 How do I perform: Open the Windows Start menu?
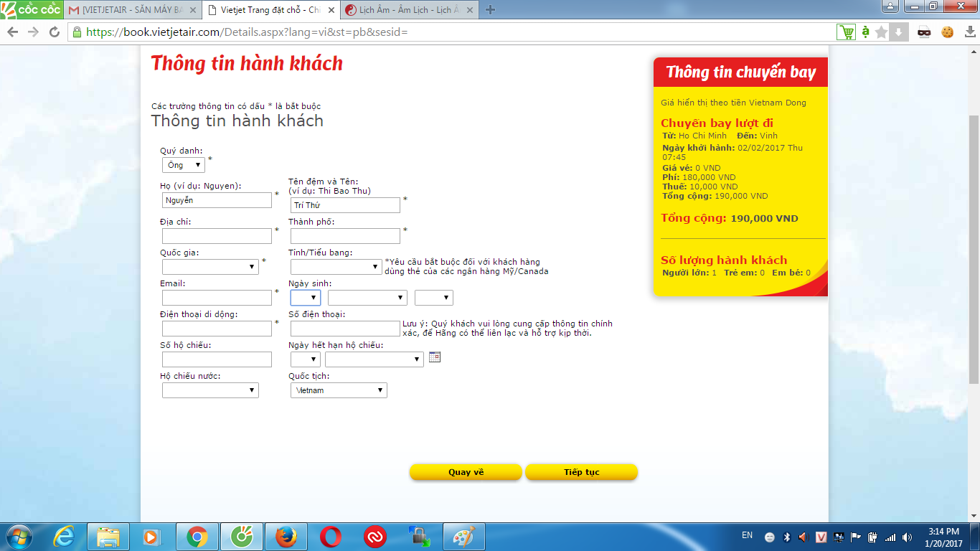tap(19, 537)
